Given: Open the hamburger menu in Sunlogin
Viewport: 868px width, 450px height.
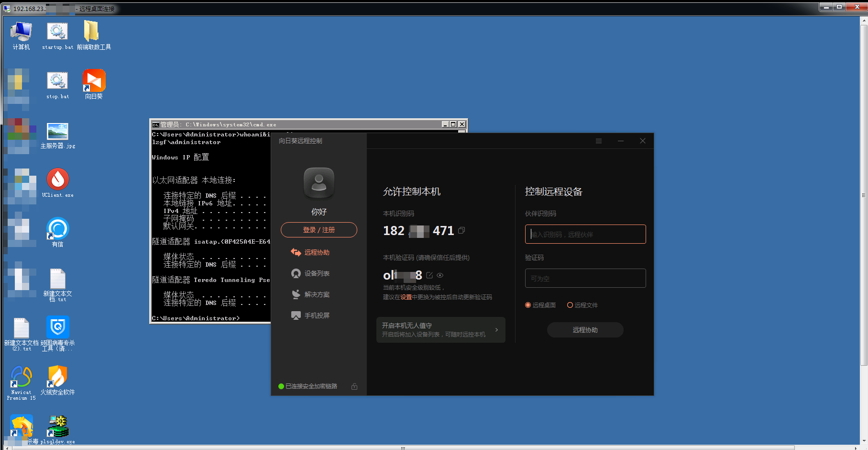Looking at the screenshot, I should (598, 141).
